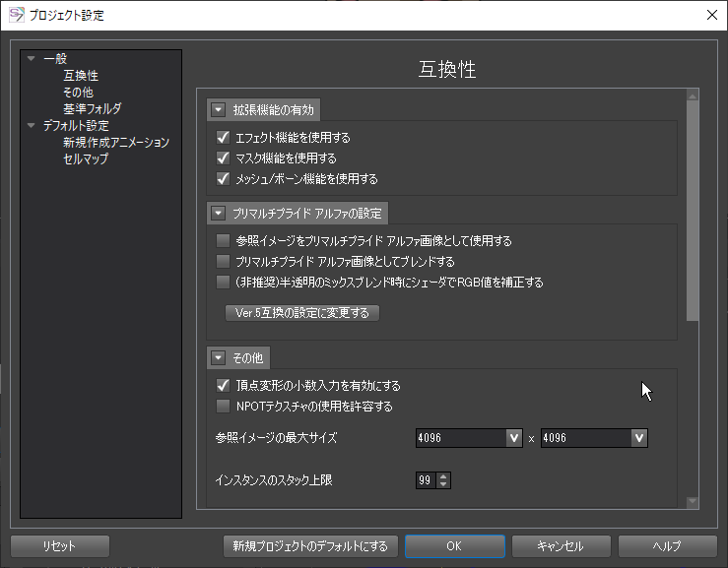728x568 pixels.
Task: Click the instance stack limit field 99
Action: (x=427, y=480)
